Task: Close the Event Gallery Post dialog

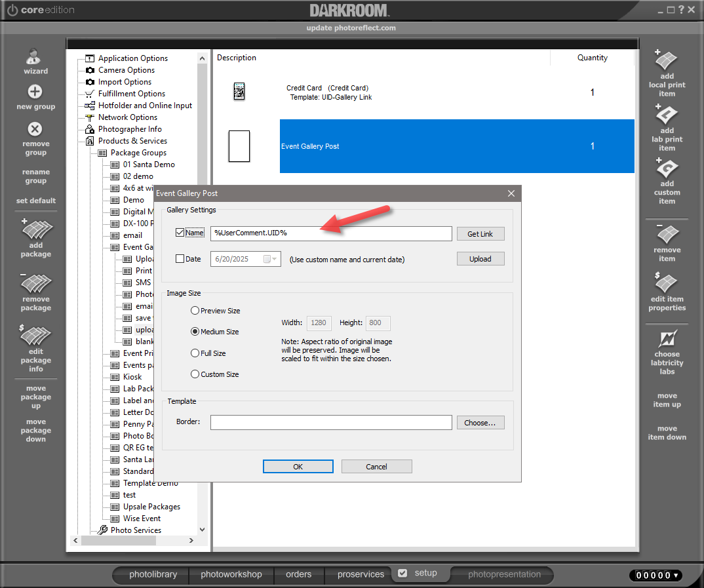Action: point(511,193)
